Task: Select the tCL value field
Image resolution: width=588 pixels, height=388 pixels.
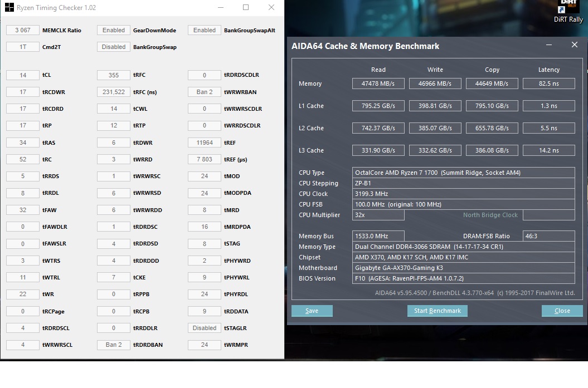Action: point(23,75)
